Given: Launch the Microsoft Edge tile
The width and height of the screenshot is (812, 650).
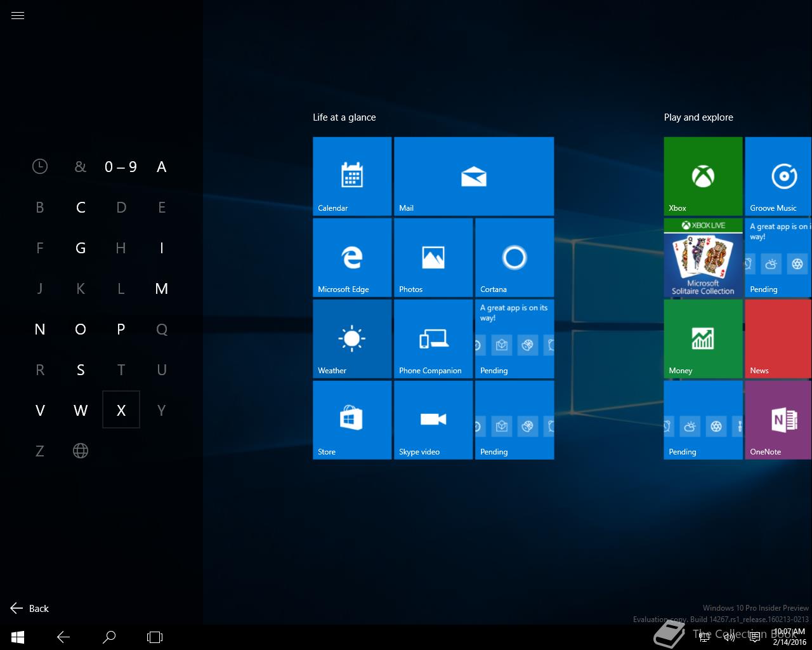Looking at the screenshot, I should tap(352, 258).
